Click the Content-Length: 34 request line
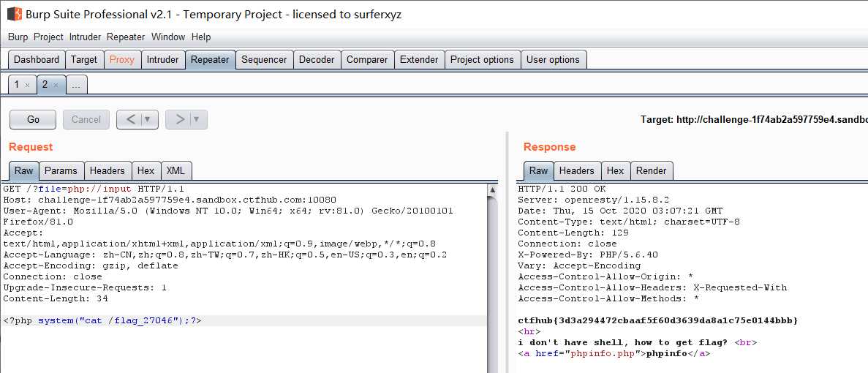 pos(56,299)
